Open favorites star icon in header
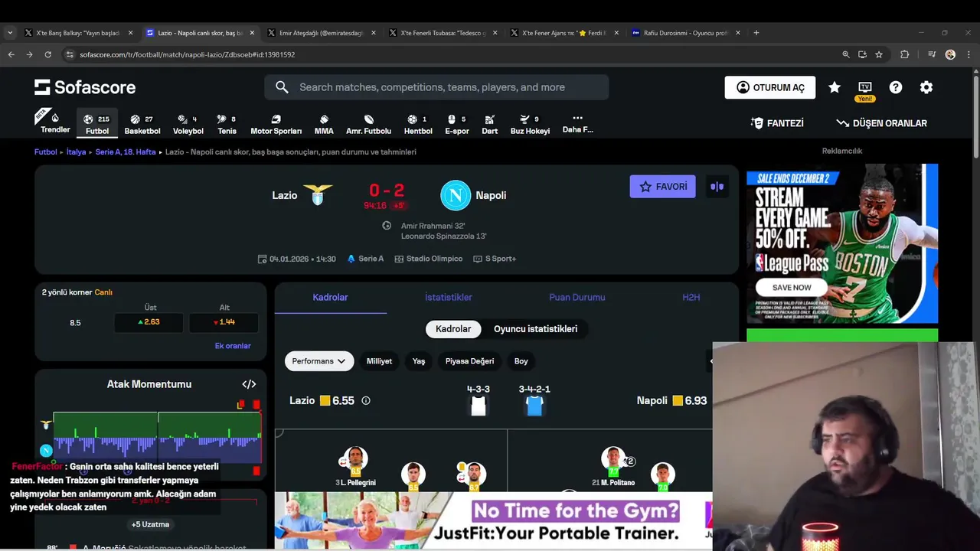Image resolution: width=980 pixels, height=551 pixels. point(835,87)
